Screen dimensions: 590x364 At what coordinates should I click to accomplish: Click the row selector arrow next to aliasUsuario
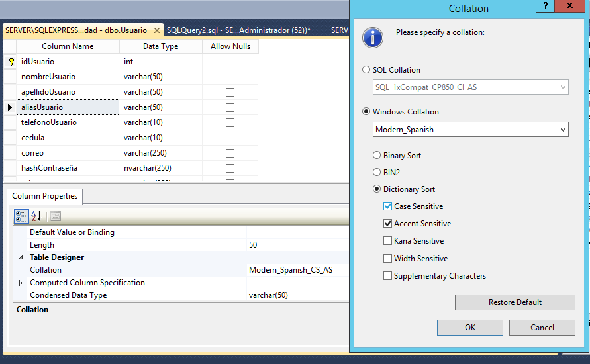[x=10, y=107]
